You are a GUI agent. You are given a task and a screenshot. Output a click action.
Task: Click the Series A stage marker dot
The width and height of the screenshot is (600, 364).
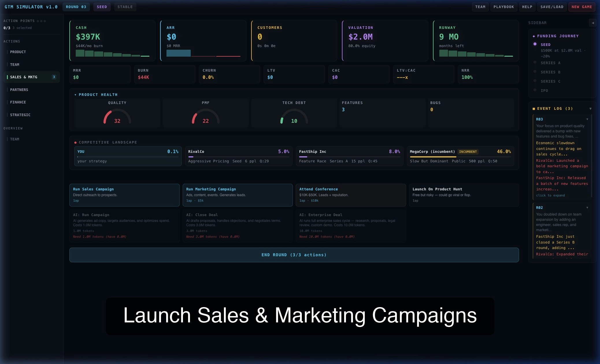(535, 62)
